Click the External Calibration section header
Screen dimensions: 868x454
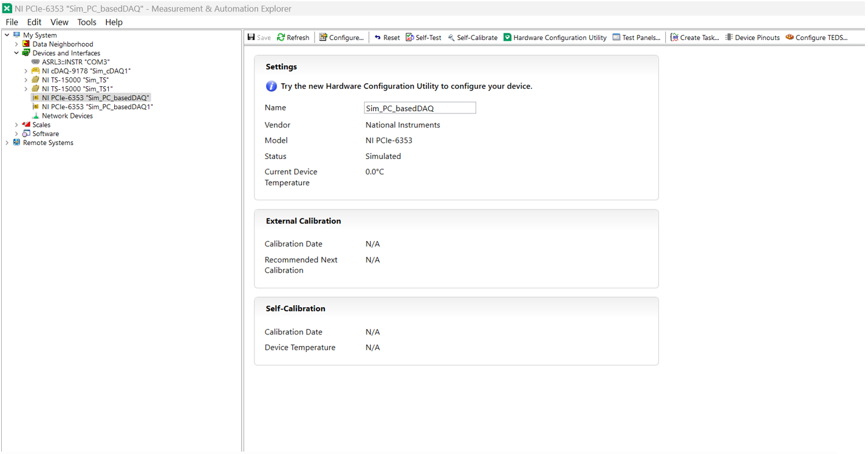pos(303,221)
